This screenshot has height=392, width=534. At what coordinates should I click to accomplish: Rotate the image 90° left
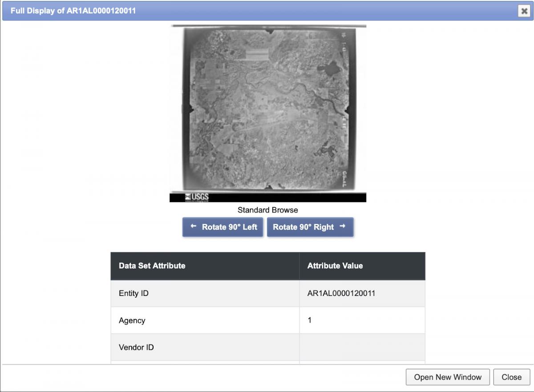pos(222,227)
